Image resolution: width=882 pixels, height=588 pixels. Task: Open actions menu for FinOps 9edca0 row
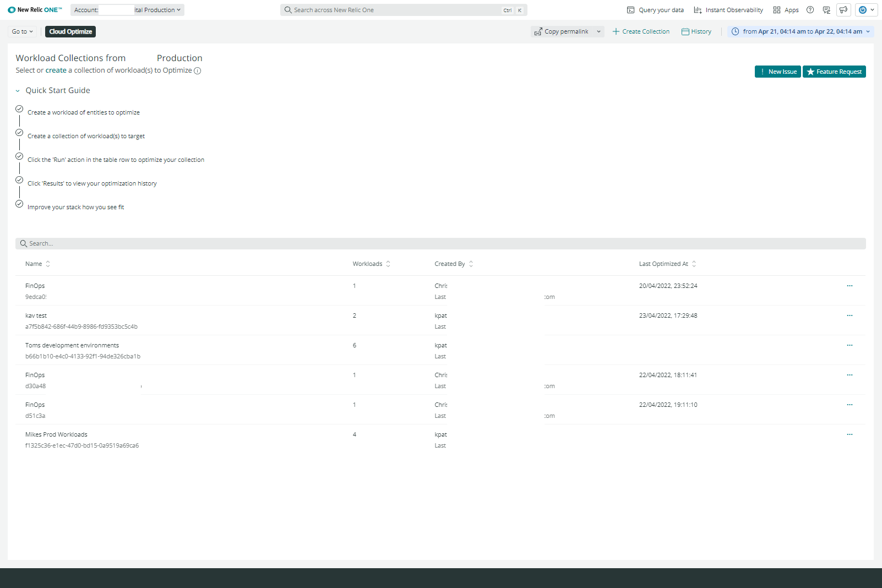(850, 286)
